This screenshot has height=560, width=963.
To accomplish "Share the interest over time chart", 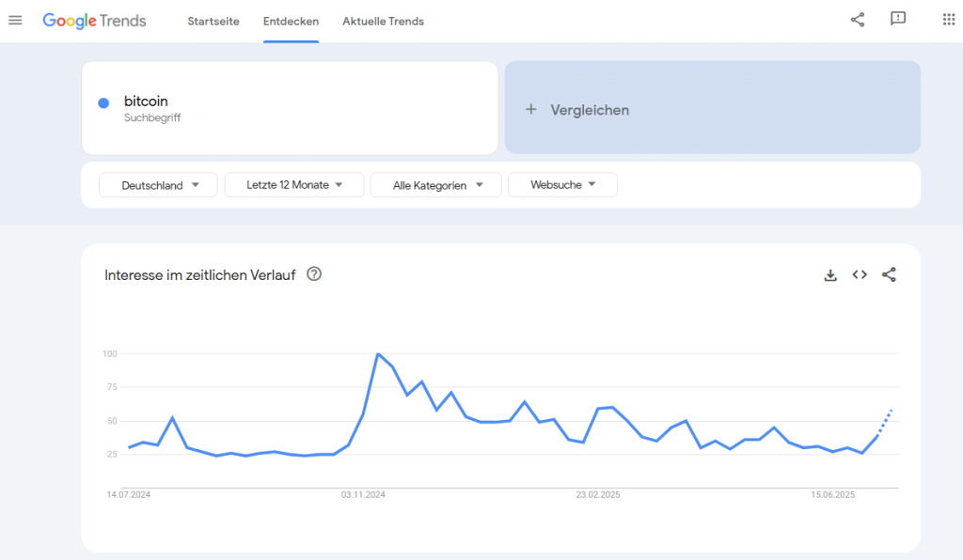I will 889,274.
